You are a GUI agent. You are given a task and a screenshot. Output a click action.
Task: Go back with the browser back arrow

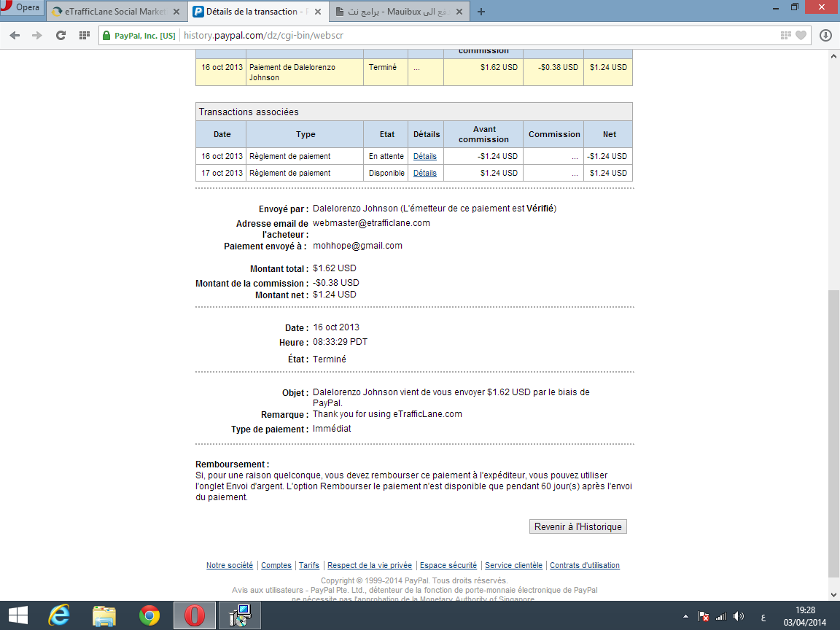(x=15, y=35)
